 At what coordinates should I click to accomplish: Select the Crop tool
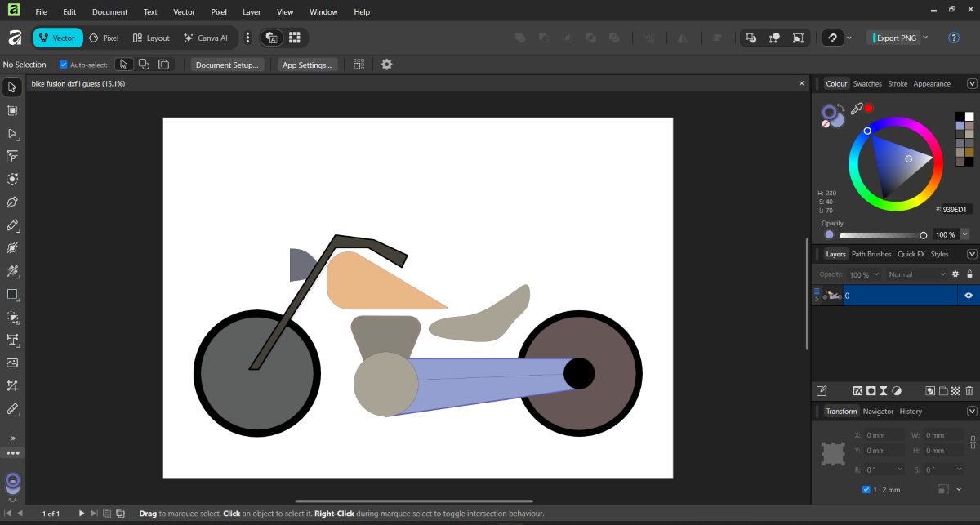[12, 385]
